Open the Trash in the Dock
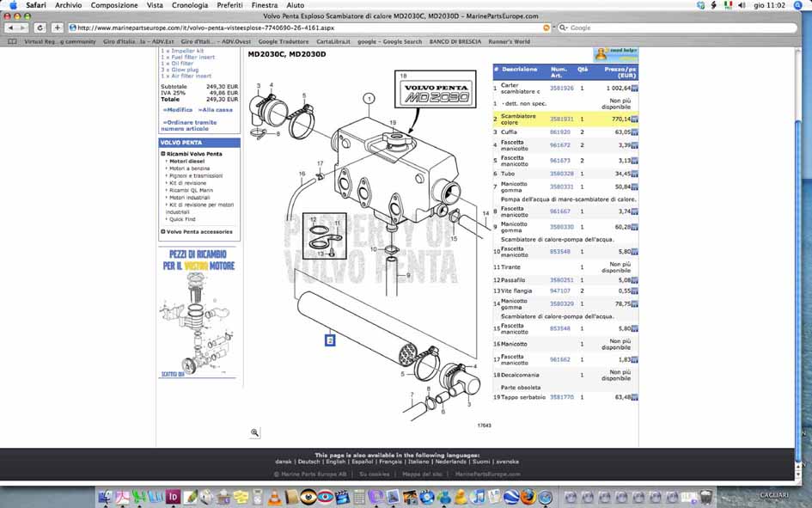 point(705,497)
